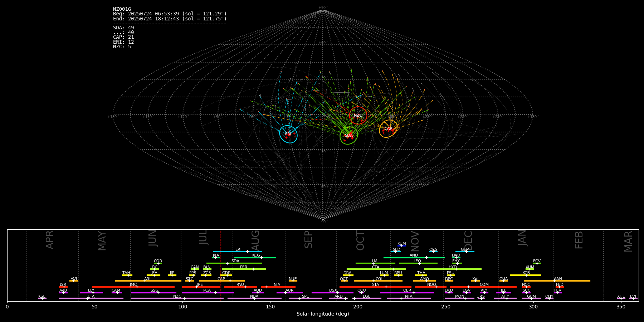Click the GEM shower timeline bar
Viewport: 644px width, 322px height.
[465, 252]
